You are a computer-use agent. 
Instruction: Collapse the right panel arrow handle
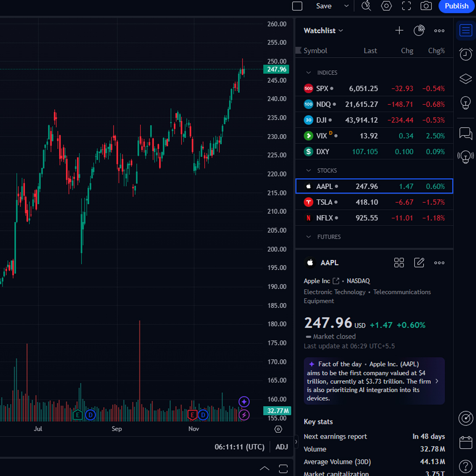(x=296, y=442)
